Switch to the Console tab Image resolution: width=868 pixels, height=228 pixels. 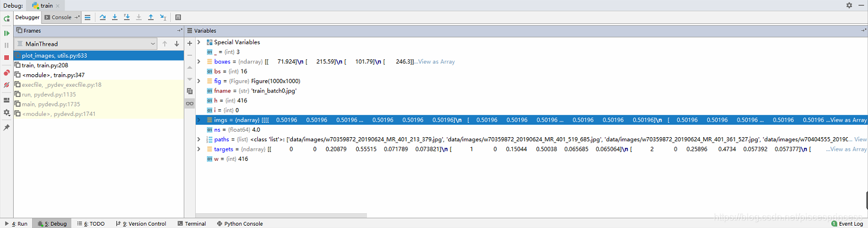[61, 17]
